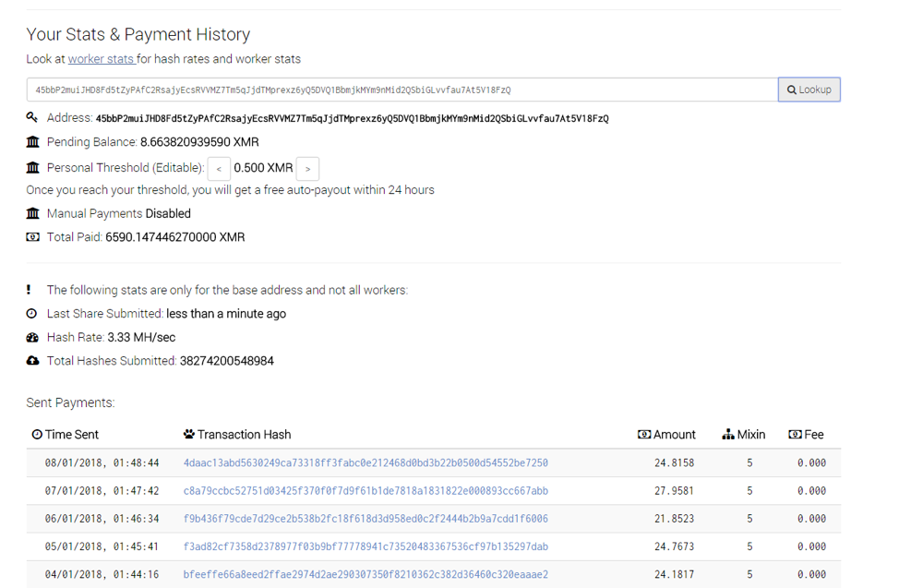This screenshot has width=899, height=588.
Task: Decrease personal threshold with left arrow
Action: [219, 169]
